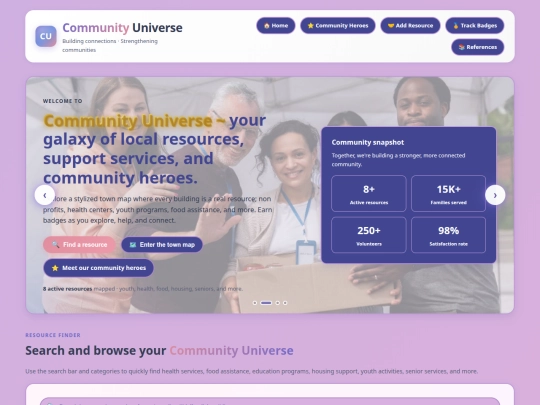Click the 'Search and browse your Community Universe' heading
Screen dimensions: 540x405
pyautogui.click(x=159, y=351)
